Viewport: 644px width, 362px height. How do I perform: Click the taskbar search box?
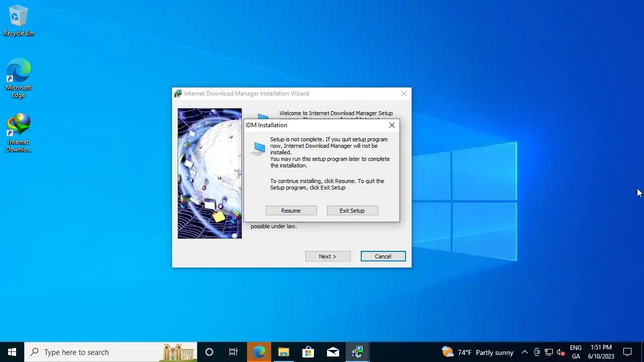pyautogui.click(x=111, y=352)
